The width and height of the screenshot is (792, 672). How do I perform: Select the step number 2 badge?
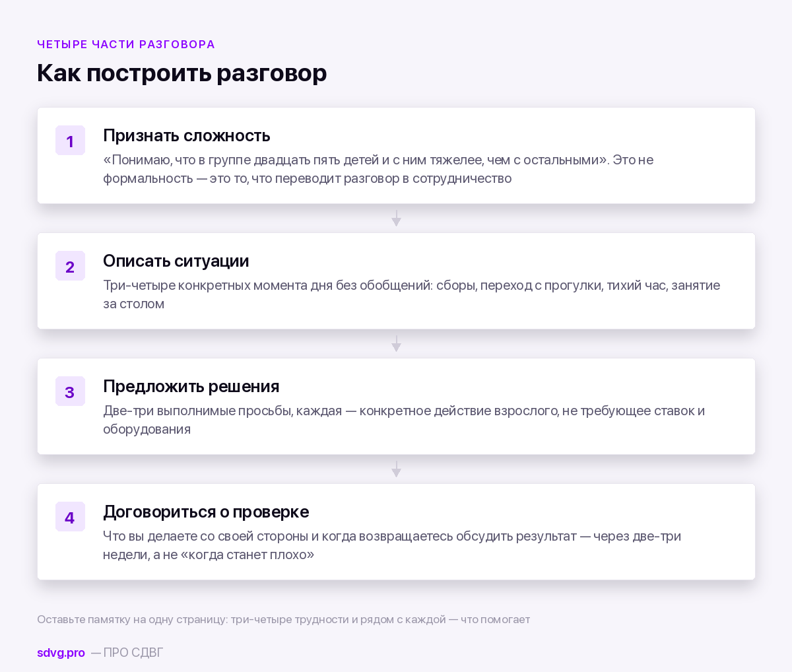point(70,266)
